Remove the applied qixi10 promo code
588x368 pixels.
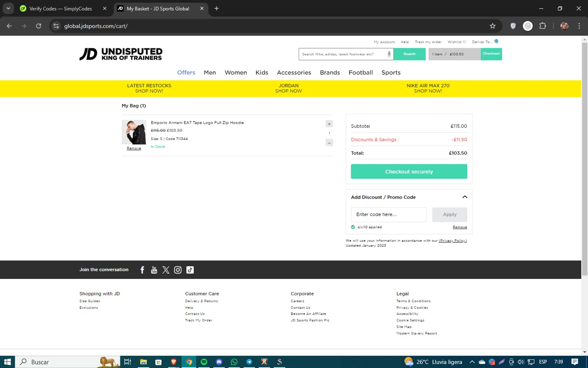click(460, 227)
